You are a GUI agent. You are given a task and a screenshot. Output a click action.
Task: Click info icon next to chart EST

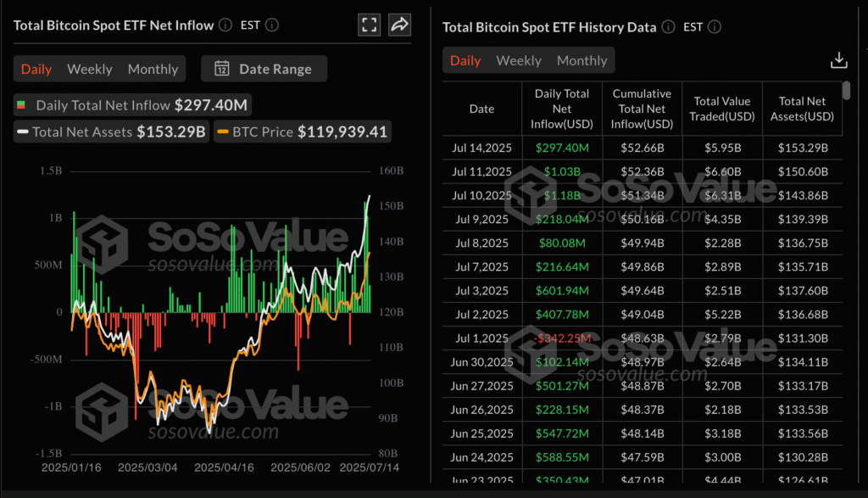[273, 25]
